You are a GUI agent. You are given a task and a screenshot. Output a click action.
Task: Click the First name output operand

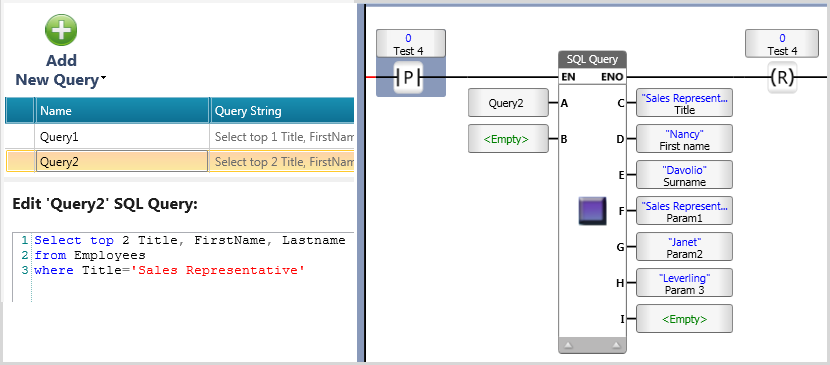click(x=684, y=139)
